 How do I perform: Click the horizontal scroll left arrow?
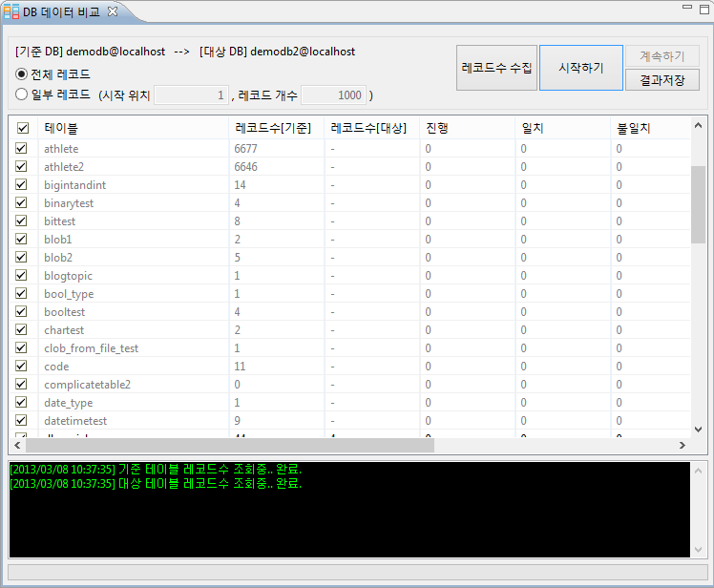coord(17,445)
